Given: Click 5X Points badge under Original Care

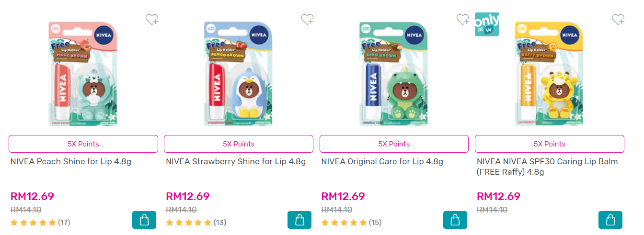Looking at the screenshot, I should [394, 144].
